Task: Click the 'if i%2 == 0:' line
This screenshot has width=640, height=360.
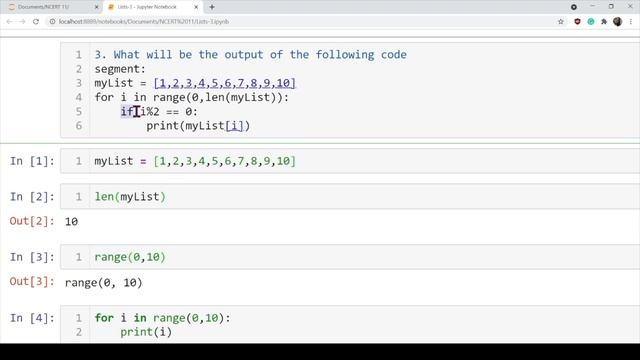Action: (159, 111)
